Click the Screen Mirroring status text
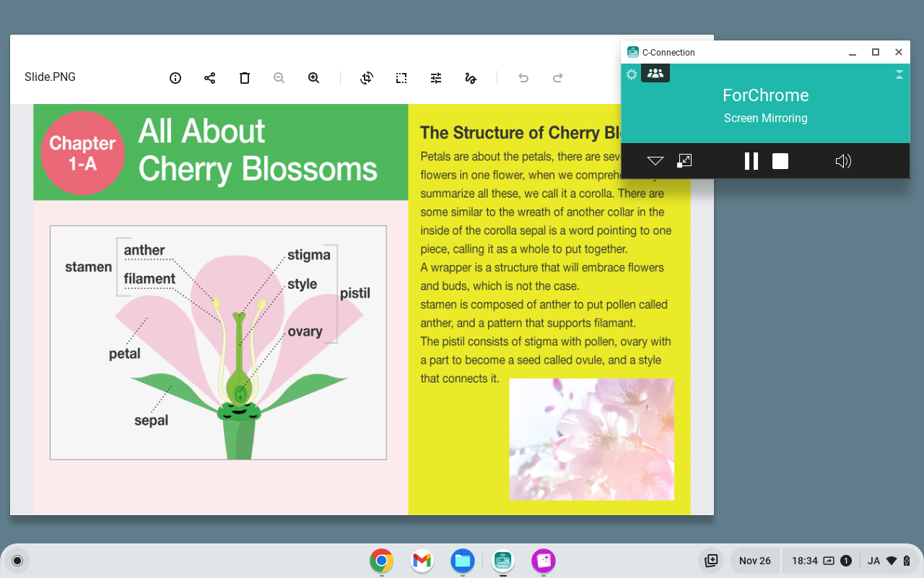 click(x=766, y=118)
